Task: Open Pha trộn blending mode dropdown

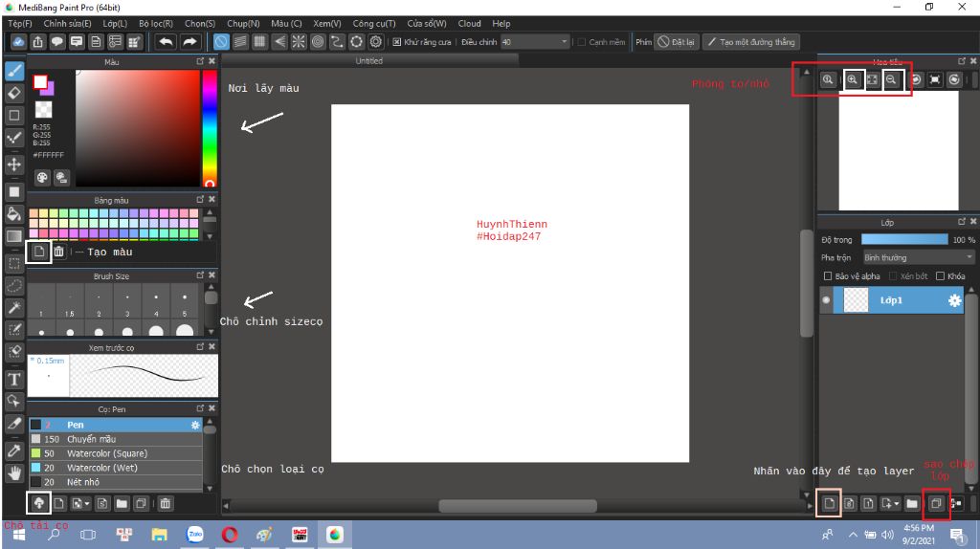Action: pyautogui.click(x=919, y=257)
